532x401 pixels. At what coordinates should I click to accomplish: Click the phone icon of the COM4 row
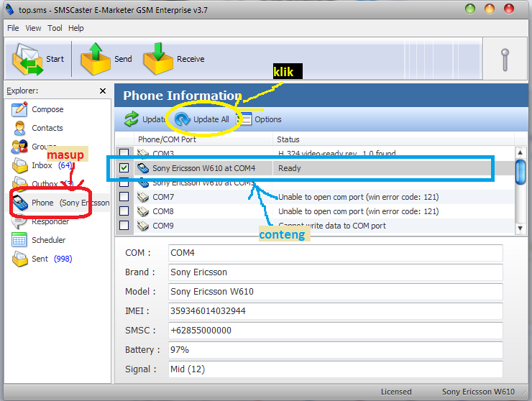tap(143, 168)
